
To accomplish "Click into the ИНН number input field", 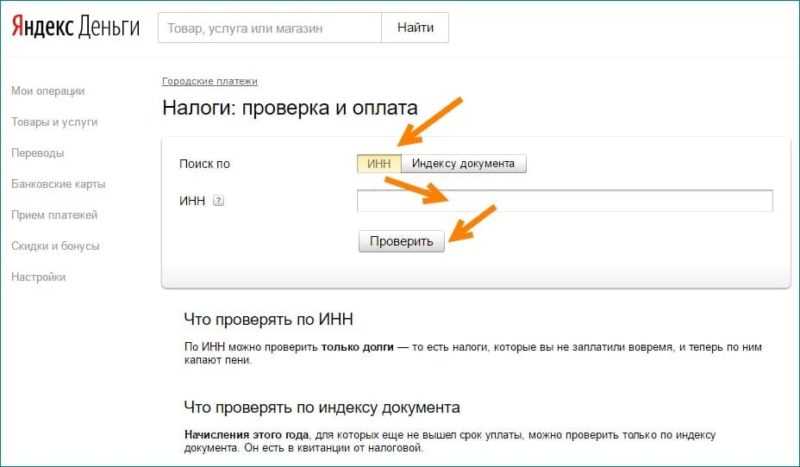I will click(x=564, y=201).
